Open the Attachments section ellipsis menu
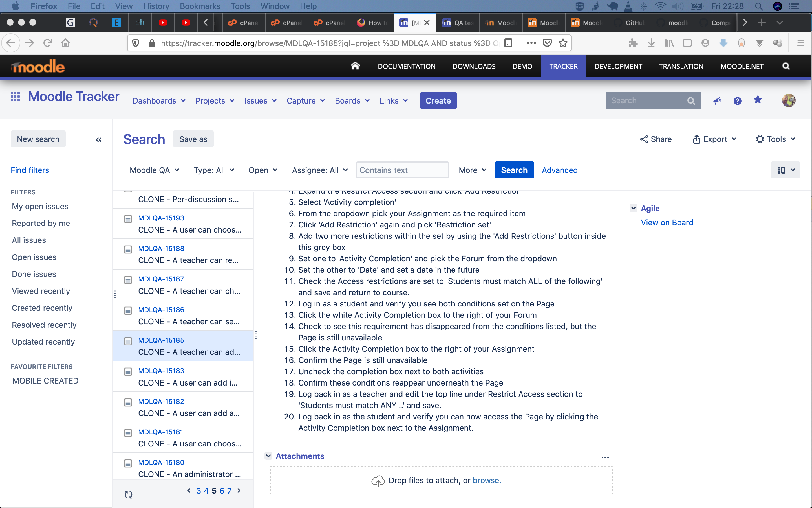Screen dimensions: 812x508 click(605, 457)
